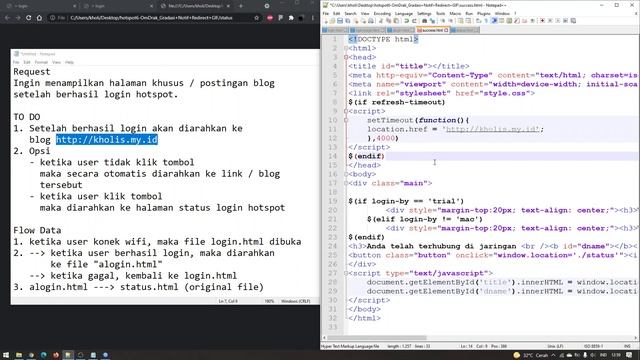Image resolution: width=640 pixels, height=360 pixels.
Task: Click the red extension icon in Chrome toolbar
Action: coord(270,18)
